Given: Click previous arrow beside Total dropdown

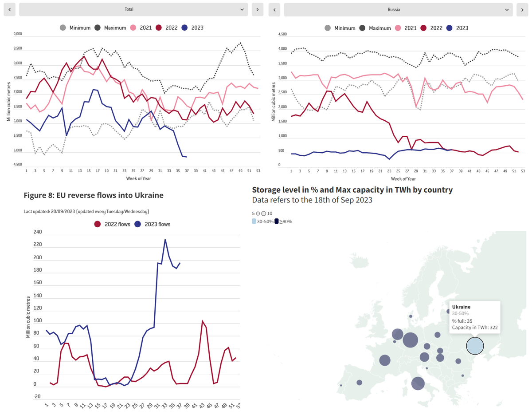Looking at the screenshot, I should (x=10, y=9).
